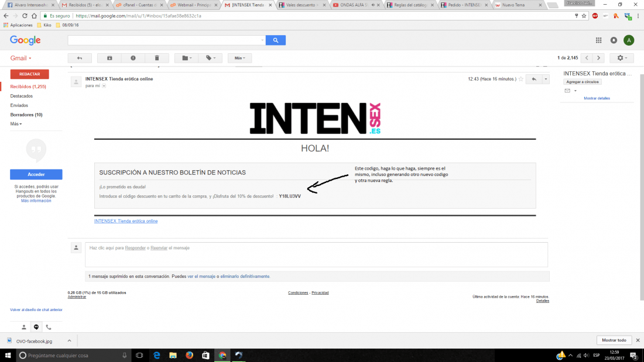Open Enviados folder

click(x=19, y=105)
